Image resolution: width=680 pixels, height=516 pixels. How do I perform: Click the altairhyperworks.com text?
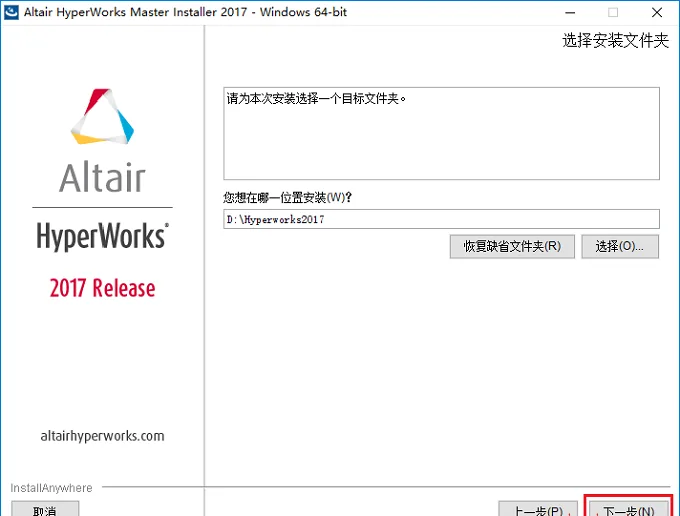[x=102, y=436]
